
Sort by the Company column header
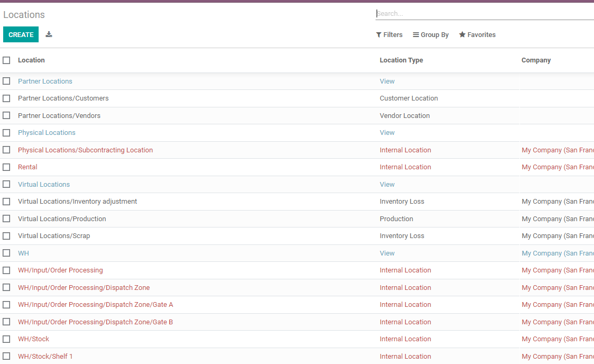pos(536,60)
